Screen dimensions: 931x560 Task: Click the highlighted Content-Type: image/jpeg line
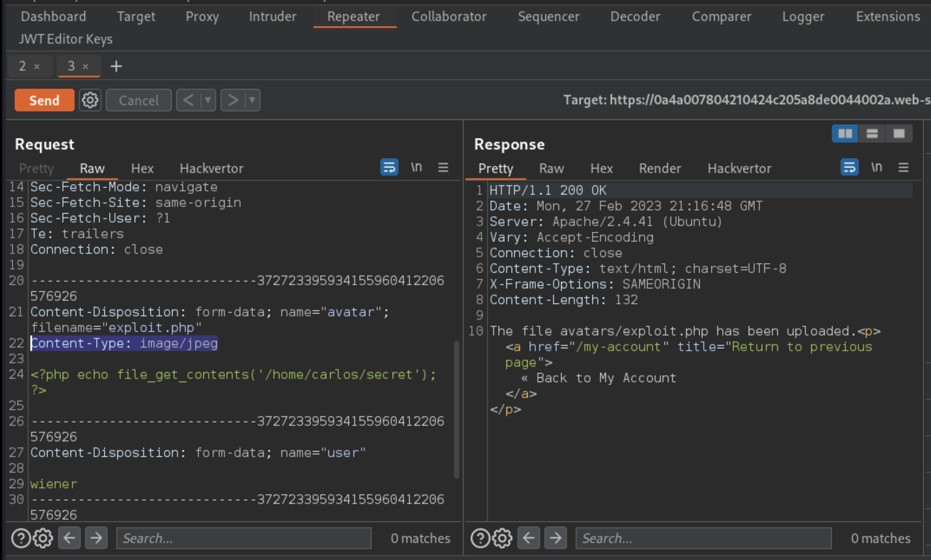click(x=124, y=344)
